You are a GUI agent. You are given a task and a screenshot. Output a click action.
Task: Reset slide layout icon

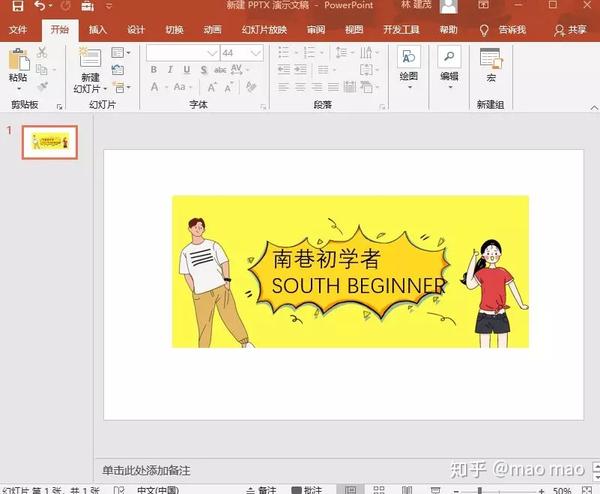[x=118, y=69]
